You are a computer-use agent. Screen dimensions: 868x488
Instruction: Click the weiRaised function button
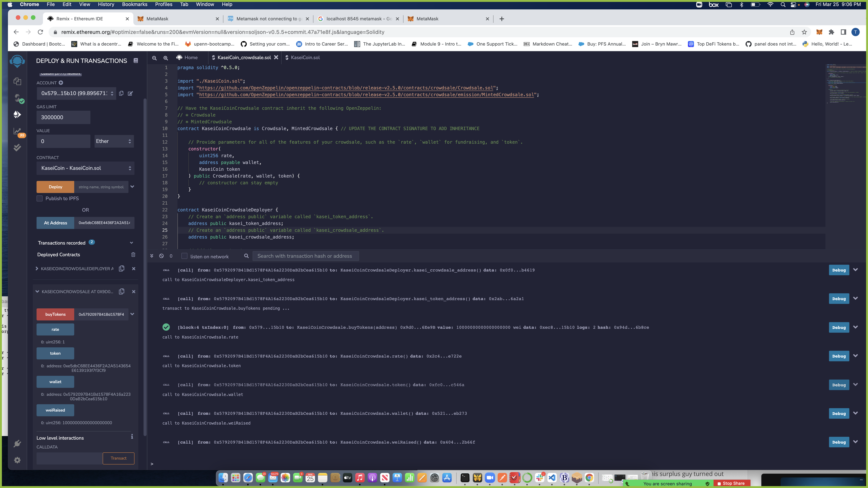(55, 410)
